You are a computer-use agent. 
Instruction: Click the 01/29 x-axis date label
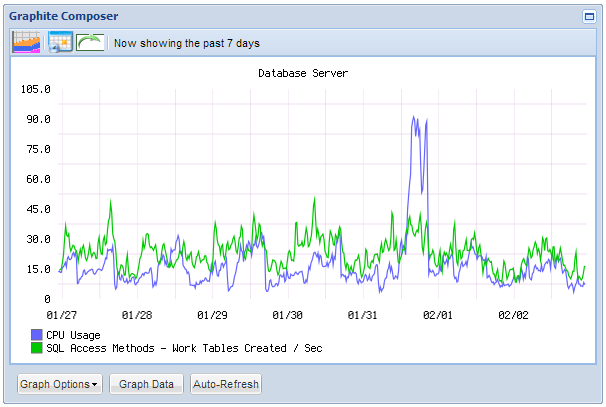coord(212,315)
